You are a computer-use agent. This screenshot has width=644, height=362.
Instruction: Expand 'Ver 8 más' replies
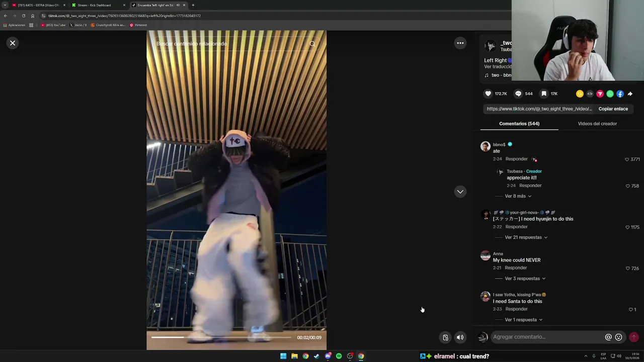click(x=518, y=196)
